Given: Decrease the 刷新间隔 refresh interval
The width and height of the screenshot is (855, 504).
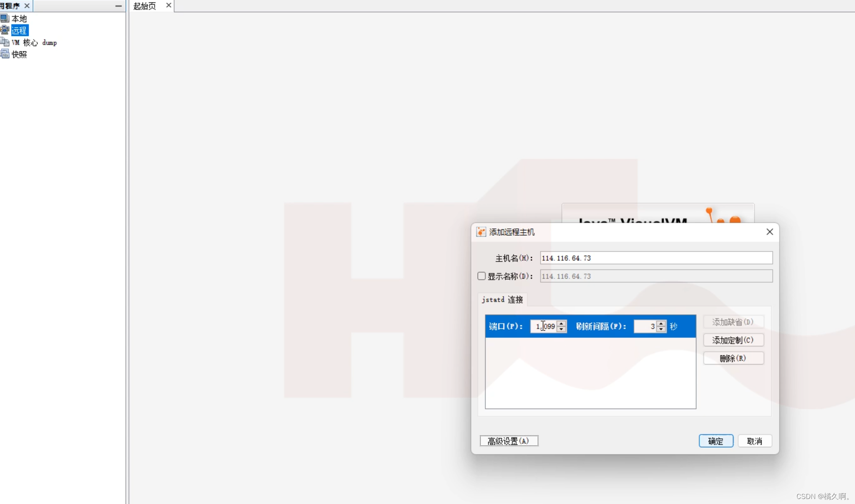Looking at the screenshot, I should point(661,330).
